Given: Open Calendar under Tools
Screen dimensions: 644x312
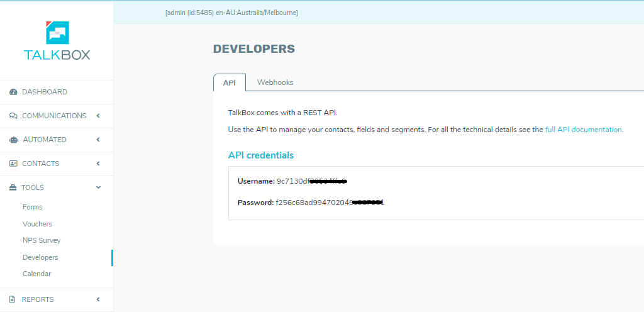Looking at the screenshot, I should 37,274.
